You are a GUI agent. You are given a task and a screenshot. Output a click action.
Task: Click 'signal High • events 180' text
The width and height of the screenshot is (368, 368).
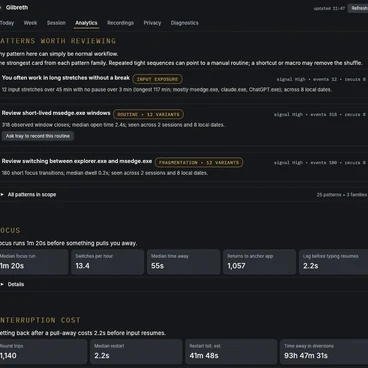pos(320,163)
